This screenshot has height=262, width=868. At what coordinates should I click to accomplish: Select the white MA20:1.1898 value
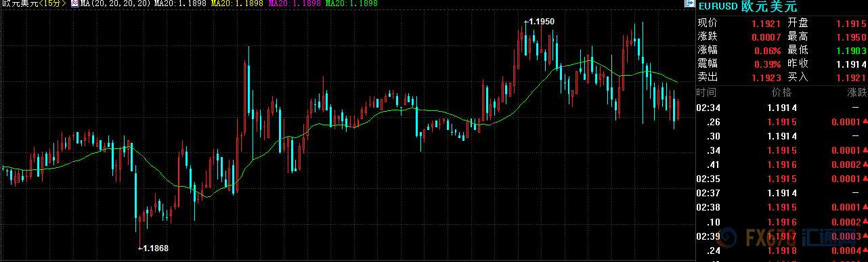(180, 4)
